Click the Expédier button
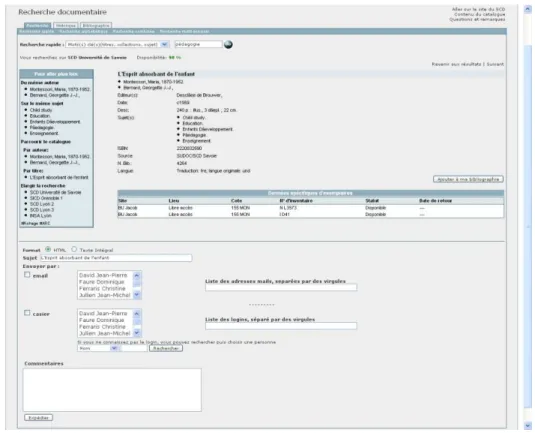535x433 pixels. coord(39,418)
